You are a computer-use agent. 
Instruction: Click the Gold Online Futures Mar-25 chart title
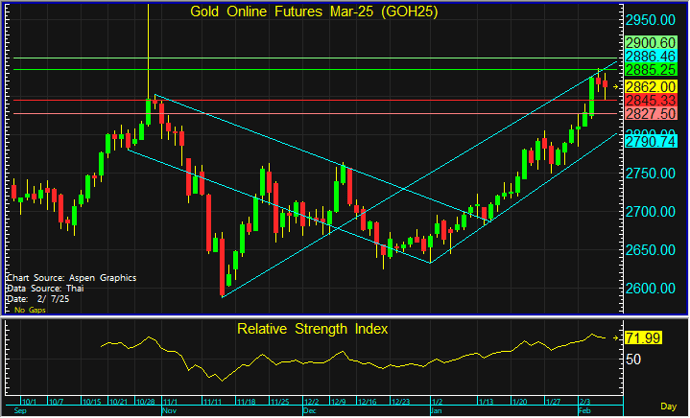pos(312,13)
